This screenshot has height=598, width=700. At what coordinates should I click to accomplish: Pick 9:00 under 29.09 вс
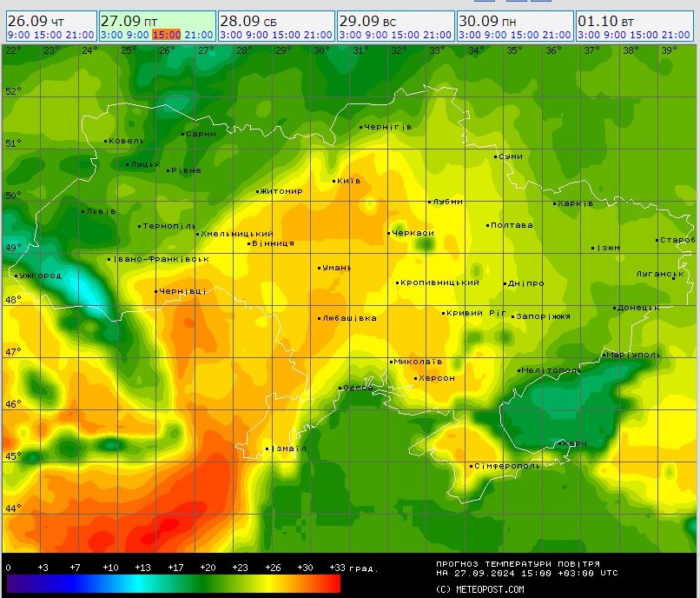[x=375, y=35]
